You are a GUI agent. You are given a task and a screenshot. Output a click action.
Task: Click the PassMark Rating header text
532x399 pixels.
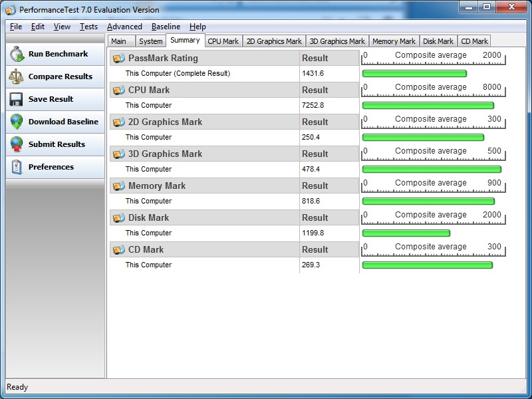pyautogui.click(x=163, y=59)
